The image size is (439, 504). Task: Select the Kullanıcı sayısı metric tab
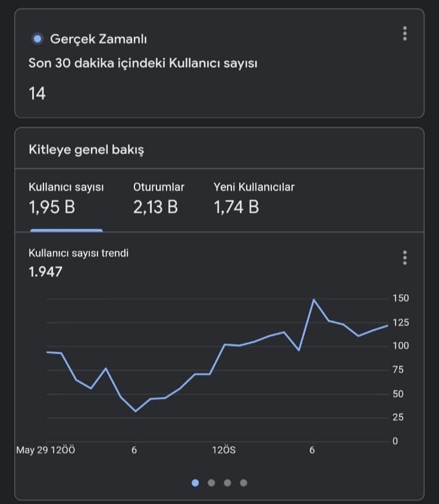[x=66, y=199]
